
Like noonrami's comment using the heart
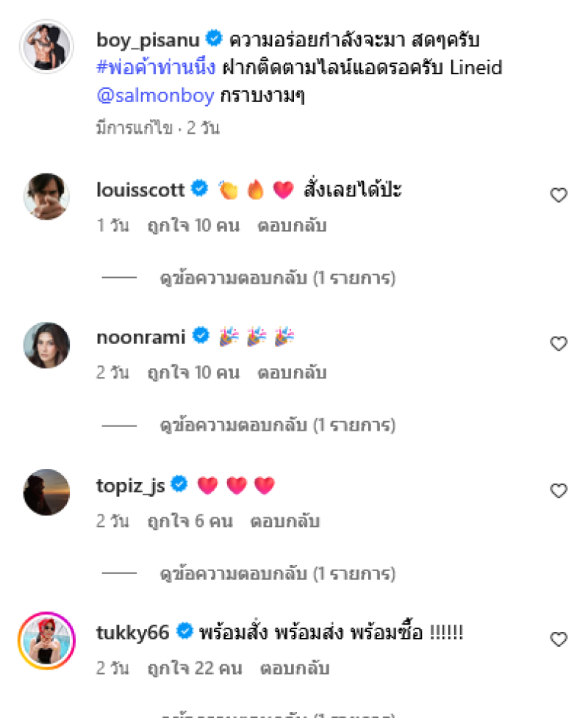pos(559,343)
